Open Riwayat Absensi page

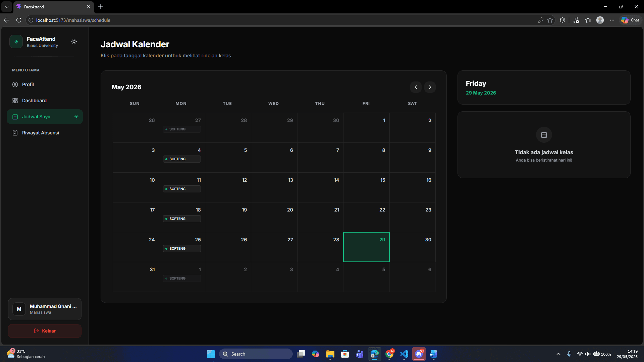45,133
